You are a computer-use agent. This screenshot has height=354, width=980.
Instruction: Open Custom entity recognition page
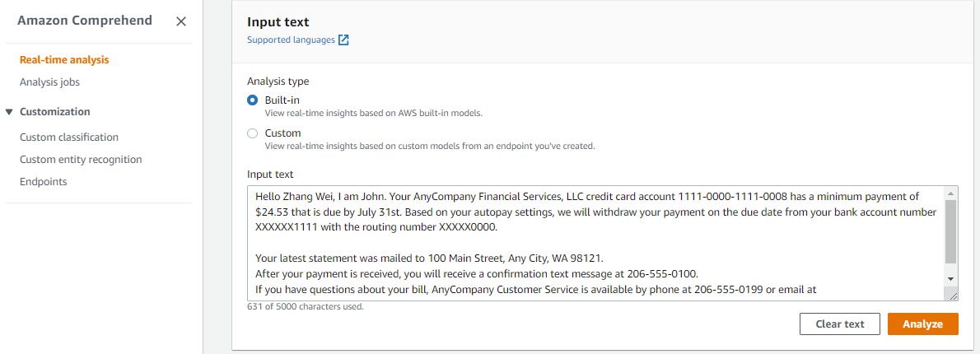coord(81,160)
